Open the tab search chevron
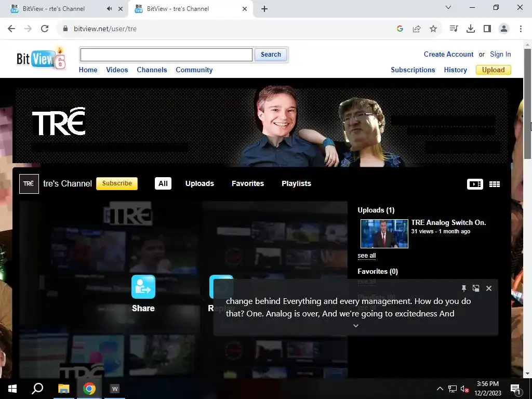 point(448,7)
